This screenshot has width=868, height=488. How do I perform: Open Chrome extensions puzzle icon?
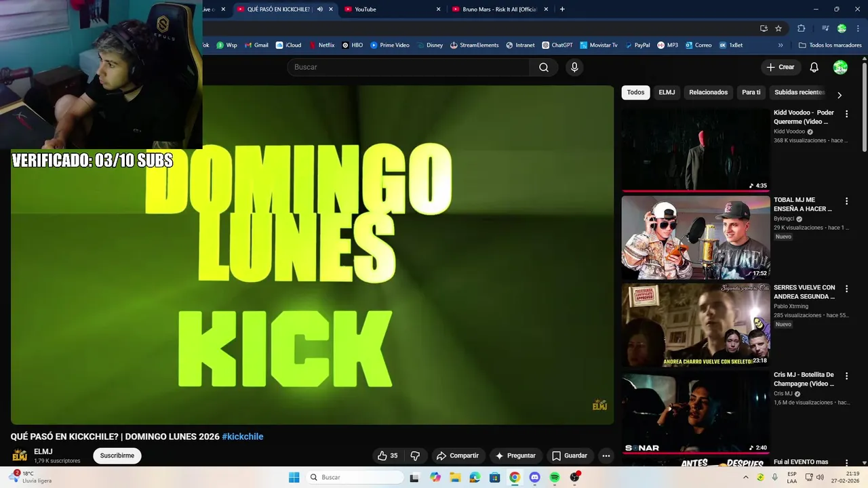pos(802,28)
